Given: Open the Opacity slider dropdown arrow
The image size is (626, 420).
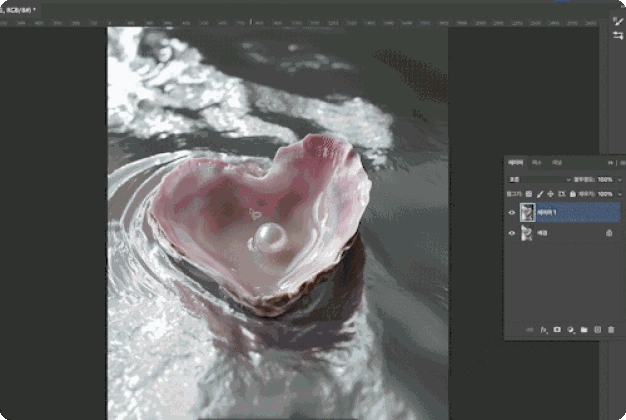Looking at the screenshot, I should click(620, 180).
